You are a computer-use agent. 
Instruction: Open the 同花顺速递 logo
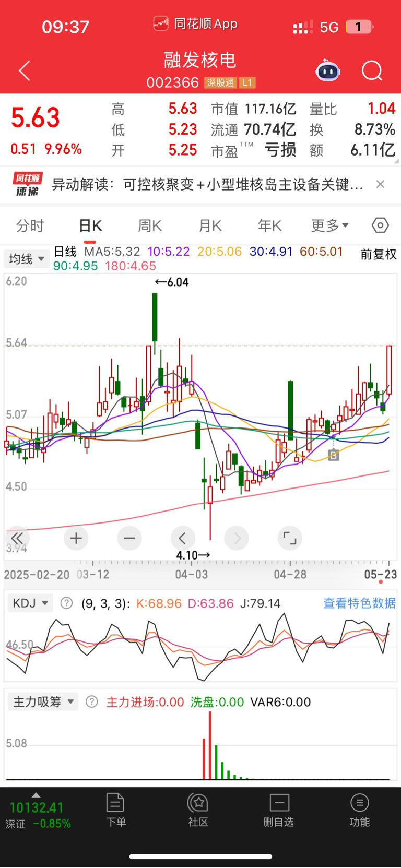[27, 184]
